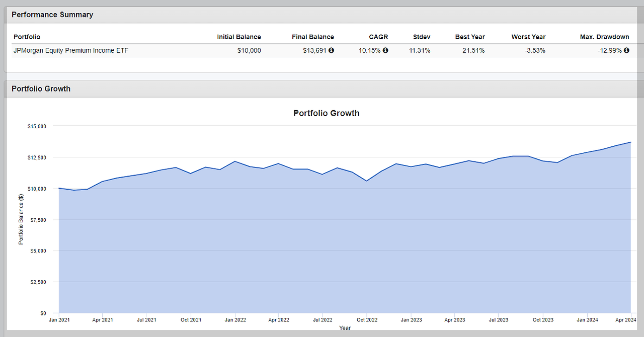The image size is (644, 337).
Task: Click the Final Balance column header
Action: pos(313,37)
